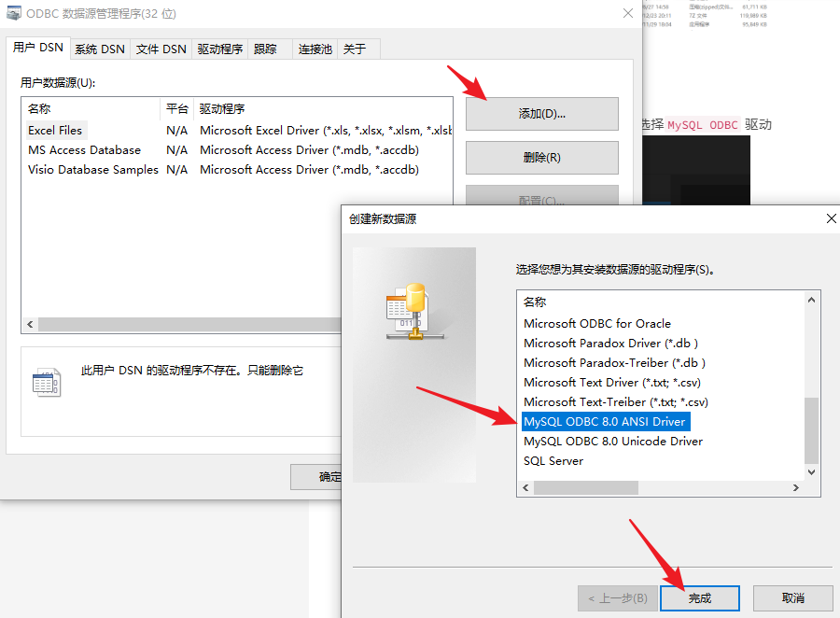Click the 添加(D)... button

click(541, 114)
